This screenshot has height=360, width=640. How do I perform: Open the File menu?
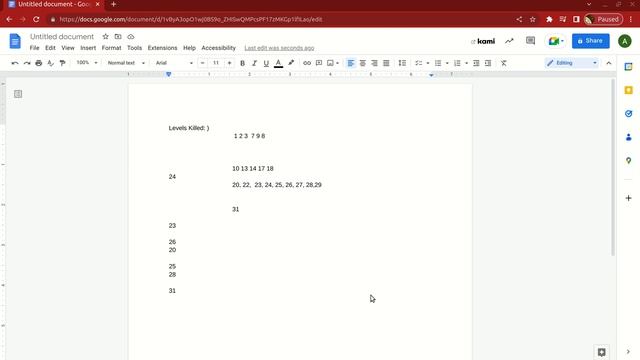(x=35, y=48)
